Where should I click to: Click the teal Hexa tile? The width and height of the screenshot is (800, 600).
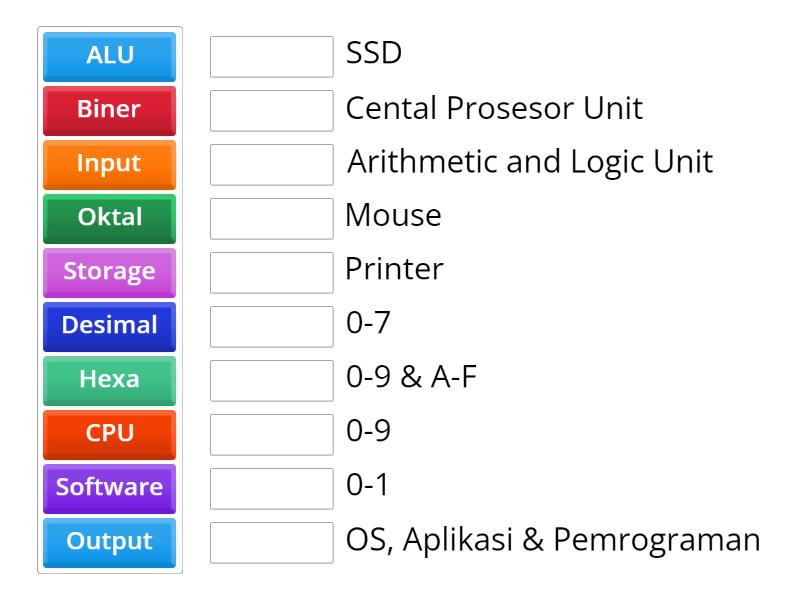coord(109,380)
